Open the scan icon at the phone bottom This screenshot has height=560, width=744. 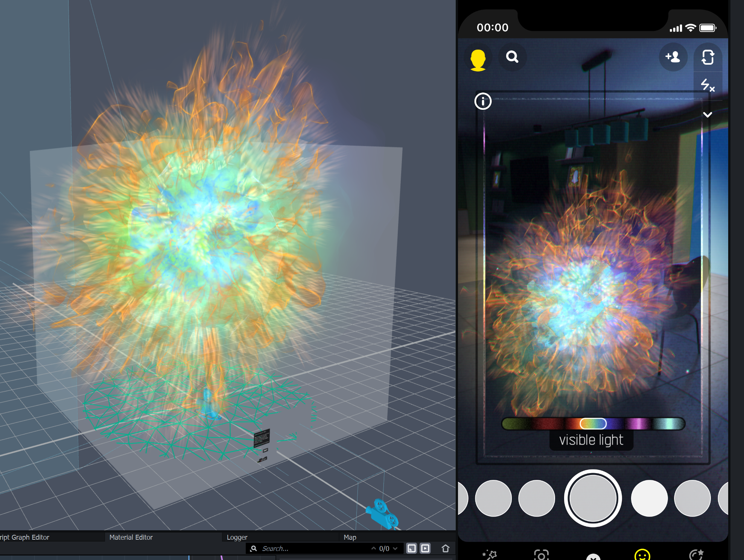click(541, 555)
